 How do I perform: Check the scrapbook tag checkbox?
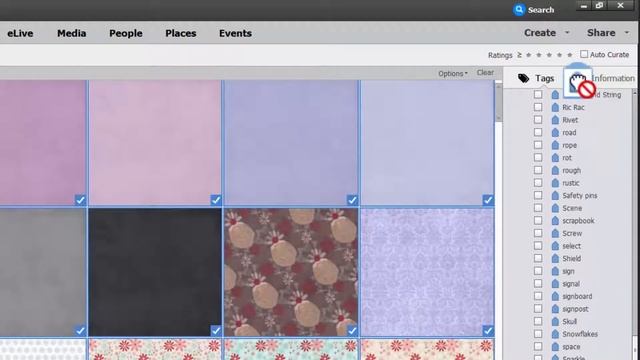pyautogui.click(x=538, y=221)
